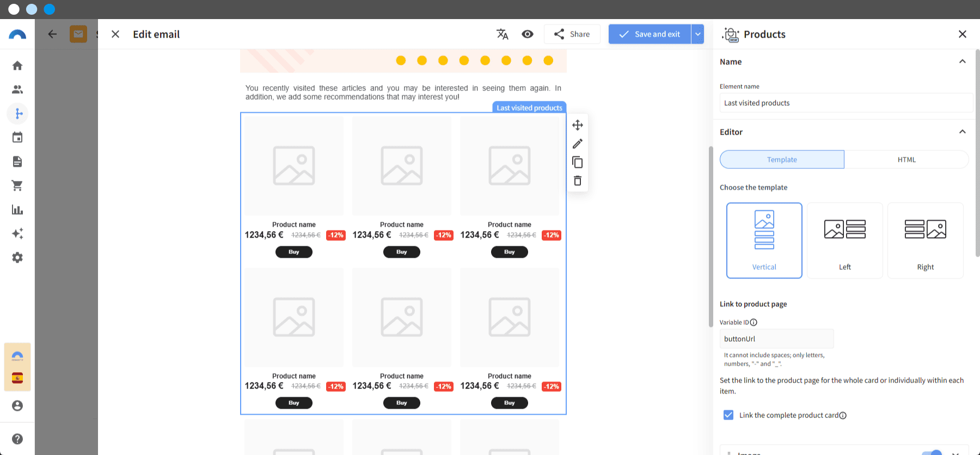Click the Variable ID input field
The height and width of the screenshot is (455, 980).
776,339
